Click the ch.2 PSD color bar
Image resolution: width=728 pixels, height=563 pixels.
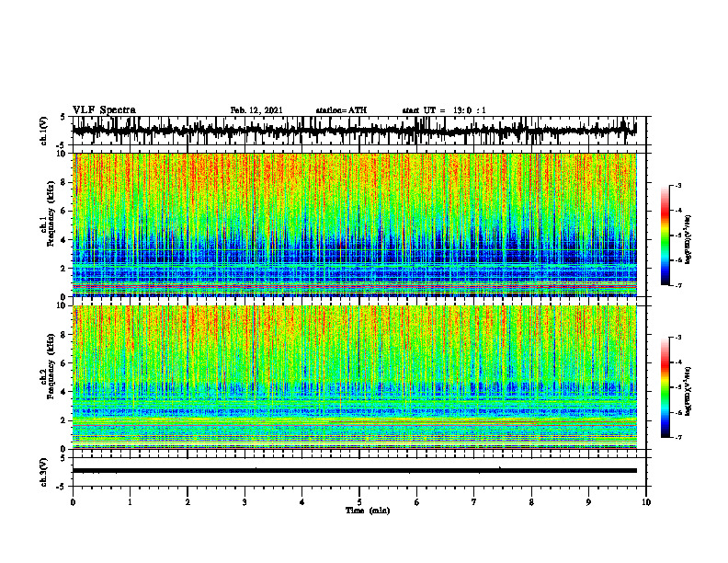coord(665,387)
